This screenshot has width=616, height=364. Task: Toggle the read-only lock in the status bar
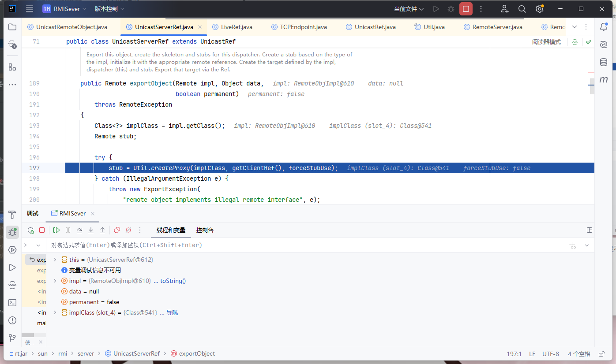pyautogui.click(x=601, y=354)
